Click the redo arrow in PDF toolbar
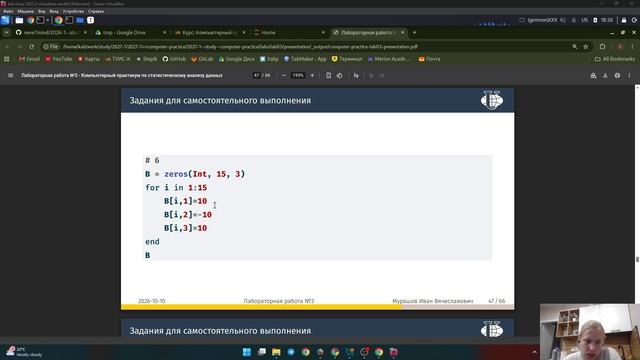This screenshot has width=640, height=360. 382,76
